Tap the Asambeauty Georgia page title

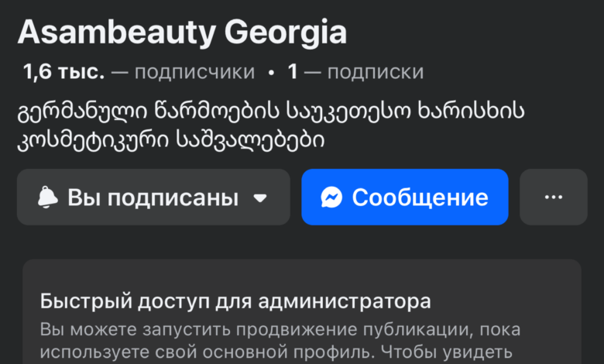click(x=182, y=32)
